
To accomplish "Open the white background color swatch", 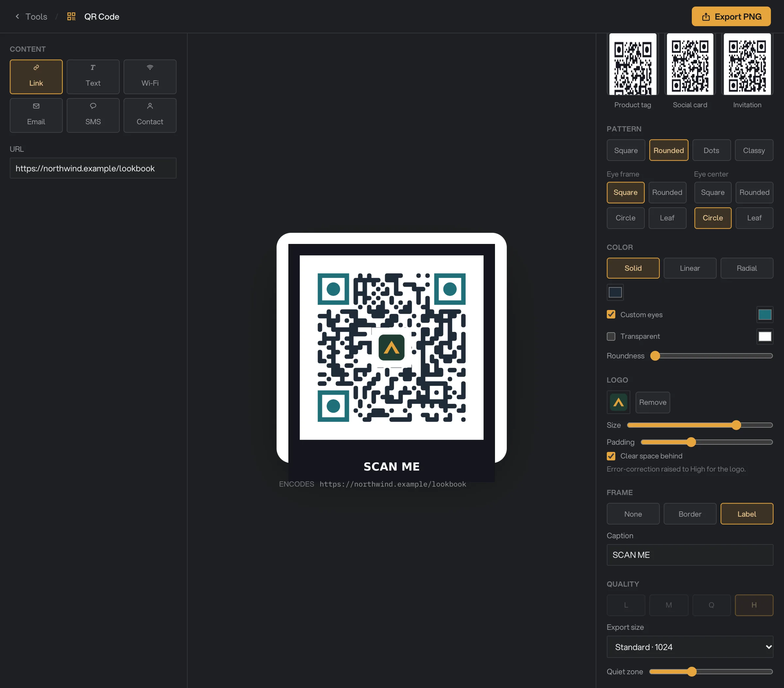I will pyautogui.click(x=764, y=336).
